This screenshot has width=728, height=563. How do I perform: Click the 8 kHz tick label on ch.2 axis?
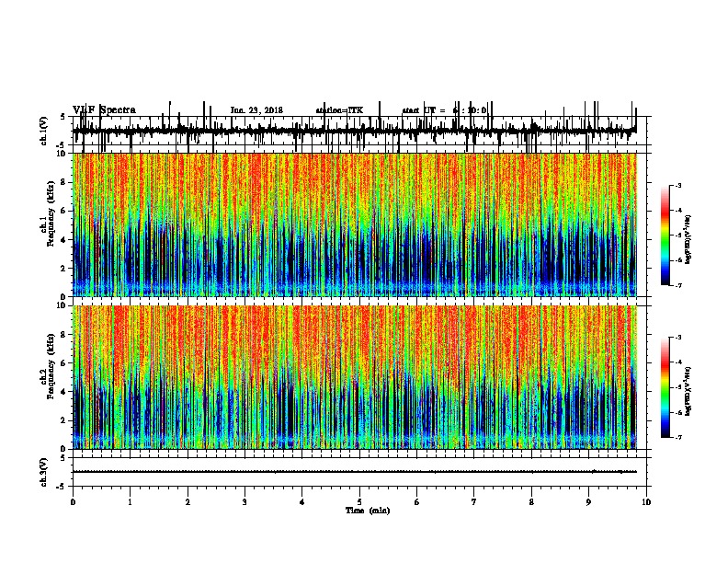[64, 335]
